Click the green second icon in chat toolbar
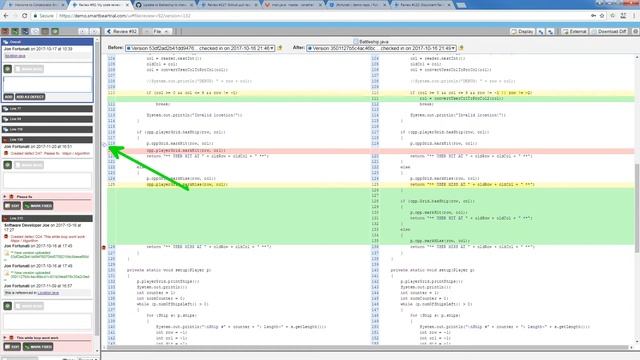Screen dimensions: 640x360 pos(15,31)
